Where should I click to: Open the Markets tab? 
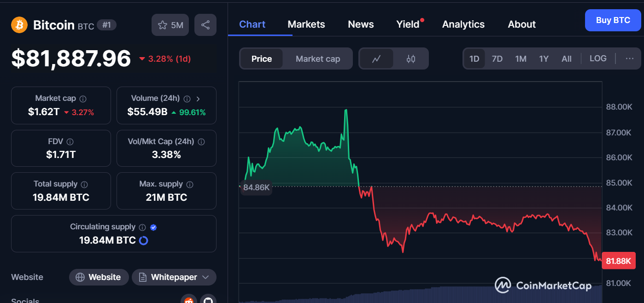tap(306, 24)
